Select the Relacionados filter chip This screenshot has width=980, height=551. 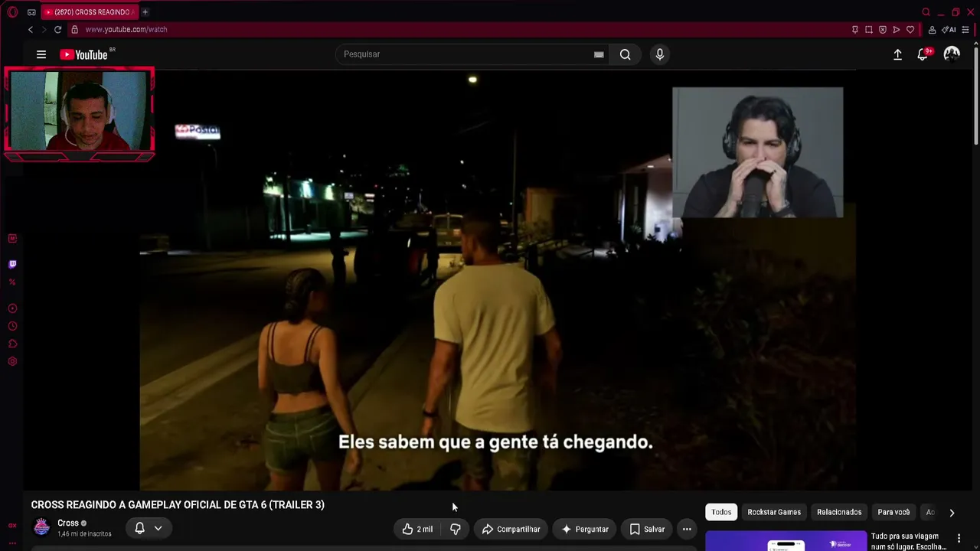[x=839, y=512]
